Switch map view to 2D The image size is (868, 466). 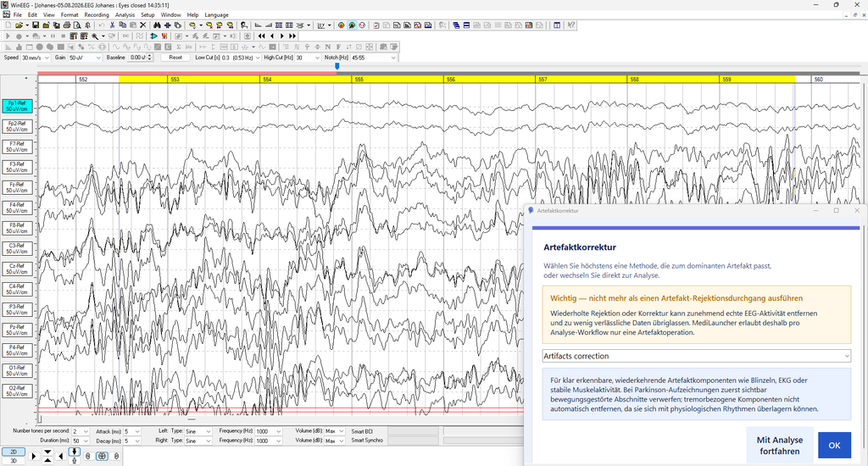click(x=14, y=452)
